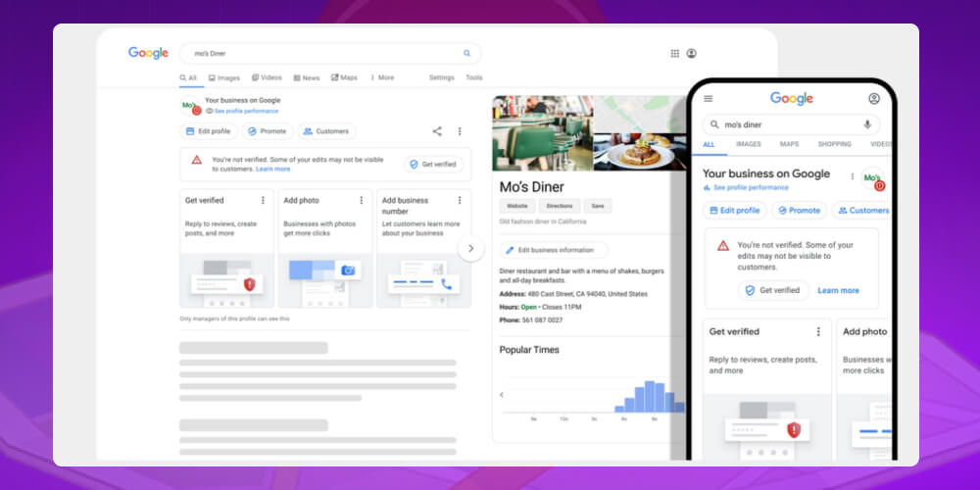This screenshot has height=490, width=980.
Task: Click the Directions button for Mo's Diner
Action: [560, 206]
